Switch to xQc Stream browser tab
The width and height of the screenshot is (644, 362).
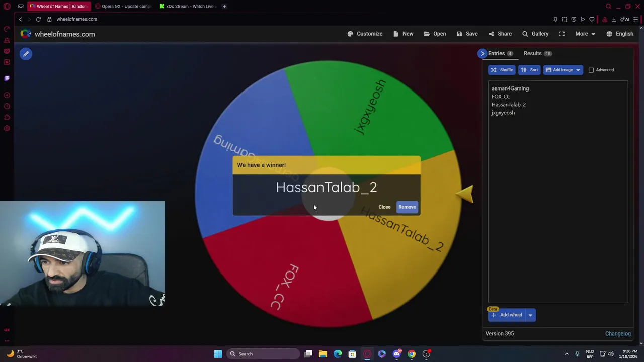coord(188,6)
